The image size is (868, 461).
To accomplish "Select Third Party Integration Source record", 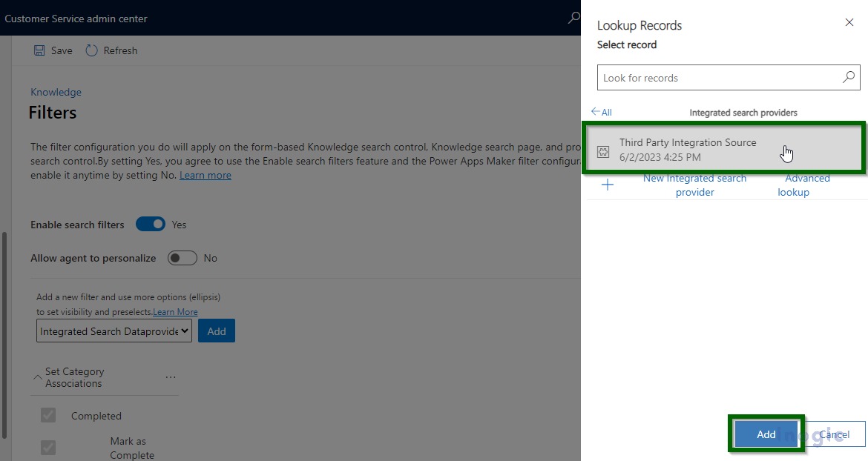I will [723, 147].
